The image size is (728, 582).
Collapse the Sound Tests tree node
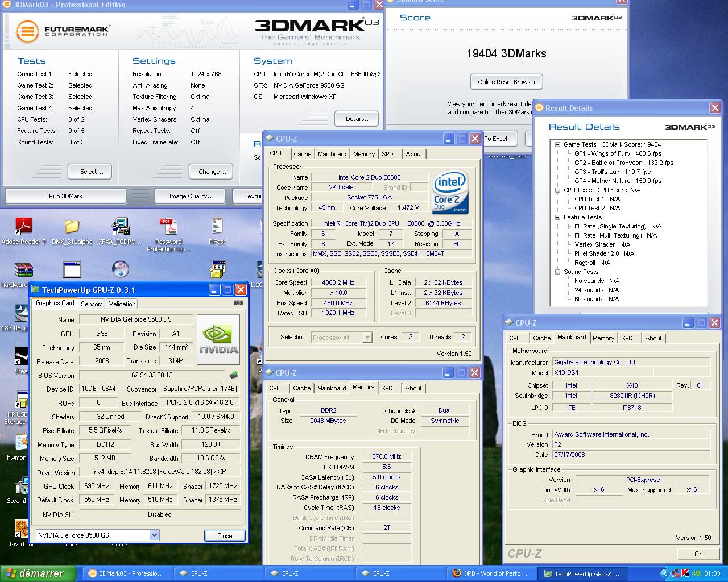[x=558, y=272]
